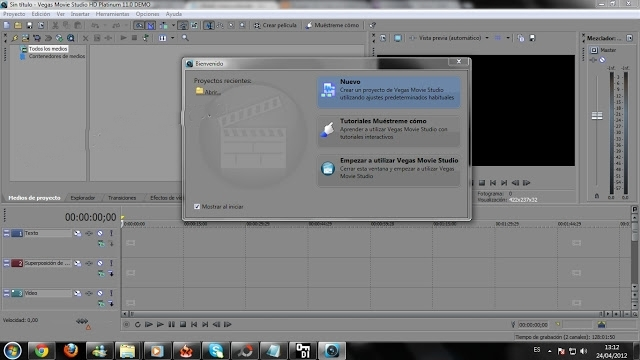The height and width of the screenshot is (360, 640).
Task: Adjust the Master volume fader
Action: pos(597,116)
